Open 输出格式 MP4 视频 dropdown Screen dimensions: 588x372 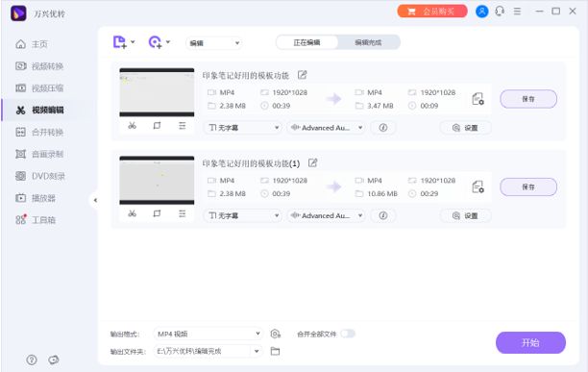[x=208, y=334]
